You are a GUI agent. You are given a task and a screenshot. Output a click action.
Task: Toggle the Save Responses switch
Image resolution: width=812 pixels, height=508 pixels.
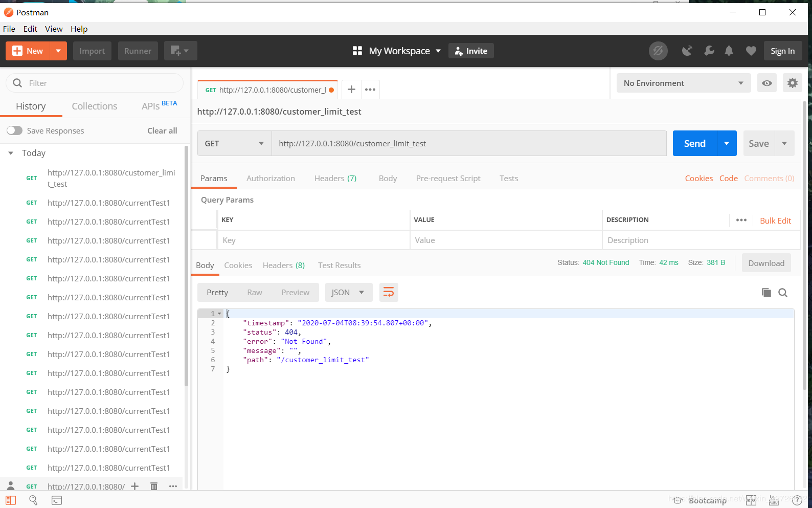click(x=14, y=130)
